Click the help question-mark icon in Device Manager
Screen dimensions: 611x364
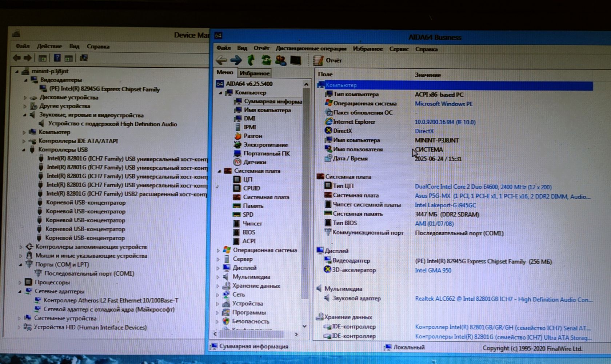point(57,58)
